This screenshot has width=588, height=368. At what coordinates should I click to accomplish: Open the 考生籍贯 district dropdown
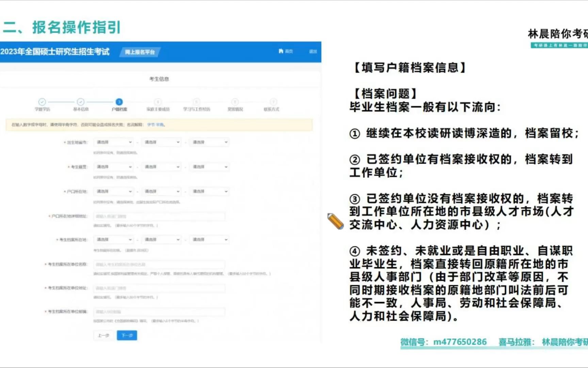[209, 167]
